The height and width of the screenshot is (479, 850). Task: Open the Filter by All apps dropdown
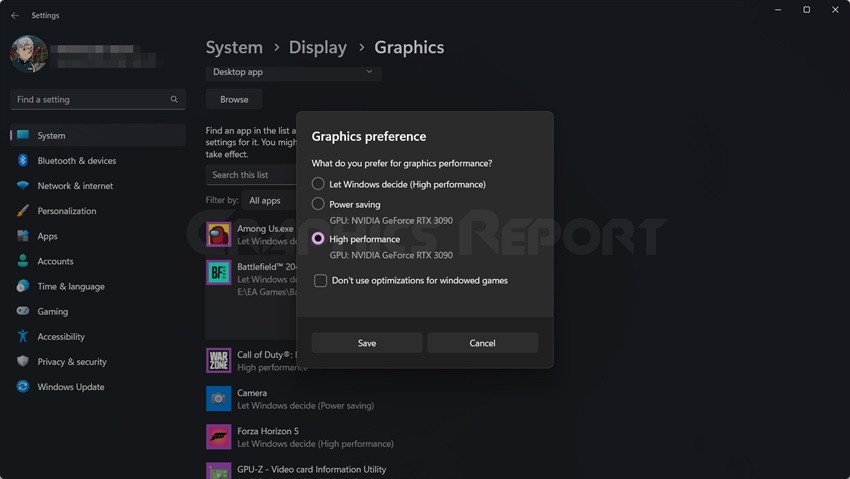pyautogui.click(x=269, y=200)
